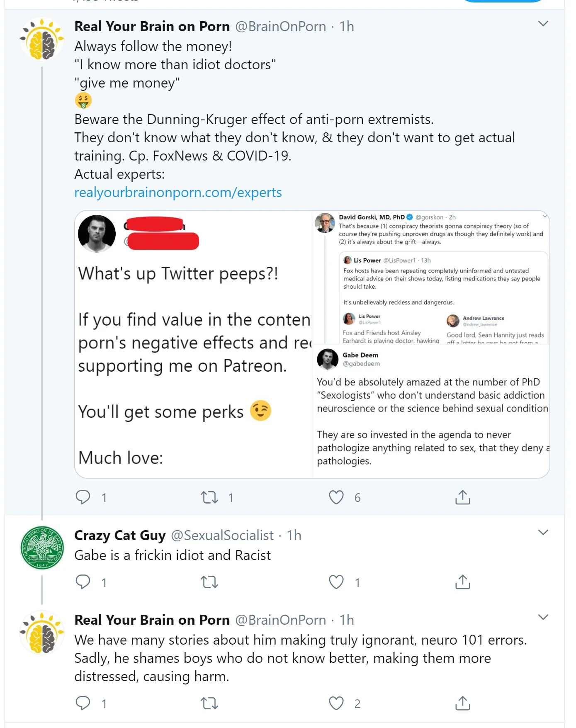Screen dimensions: 576x728
Task: Retweet the 'neuro 101 errors' tweet
Action: (209, 703)
